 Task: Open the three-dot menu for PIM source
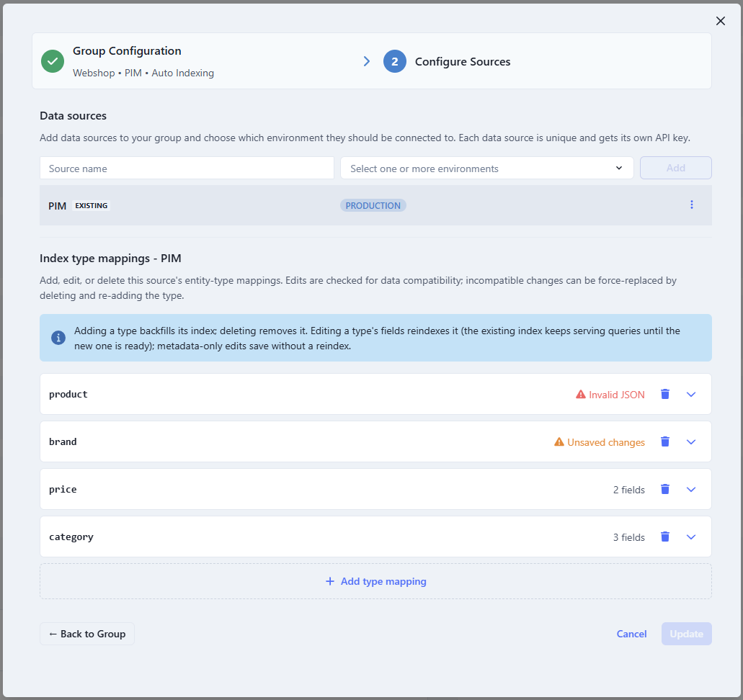(x=691, y=205)
